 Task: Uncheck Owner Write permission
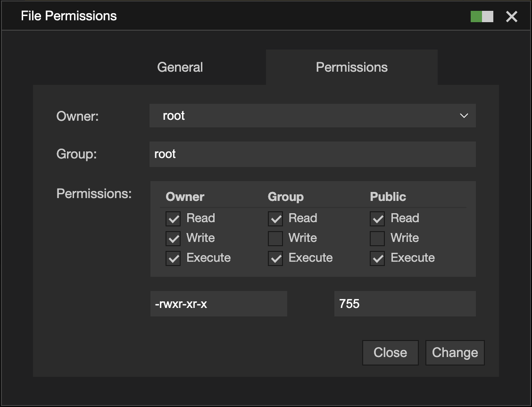coord(173,239)
